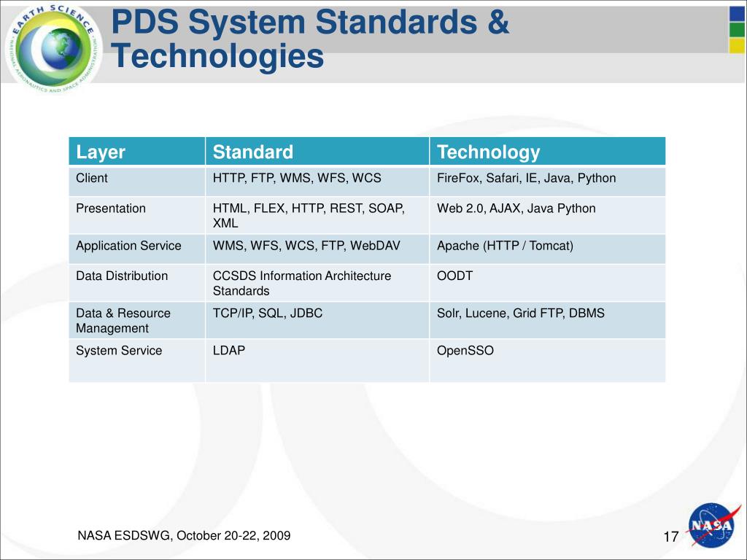Select 'HTTP, FTP, WMS, WFS, WCS' cell
Screen dimensions: 747x560
(317, 182)
